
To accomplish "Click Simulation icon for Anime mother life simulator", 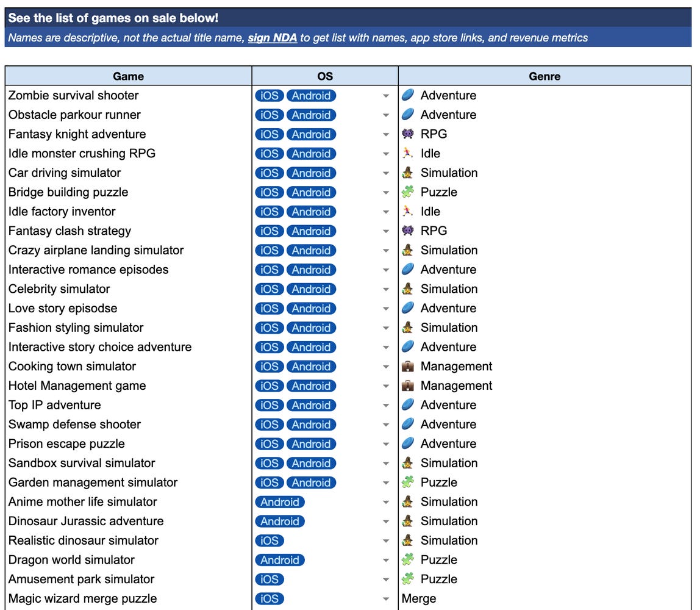I will click(x=407, y=501).
